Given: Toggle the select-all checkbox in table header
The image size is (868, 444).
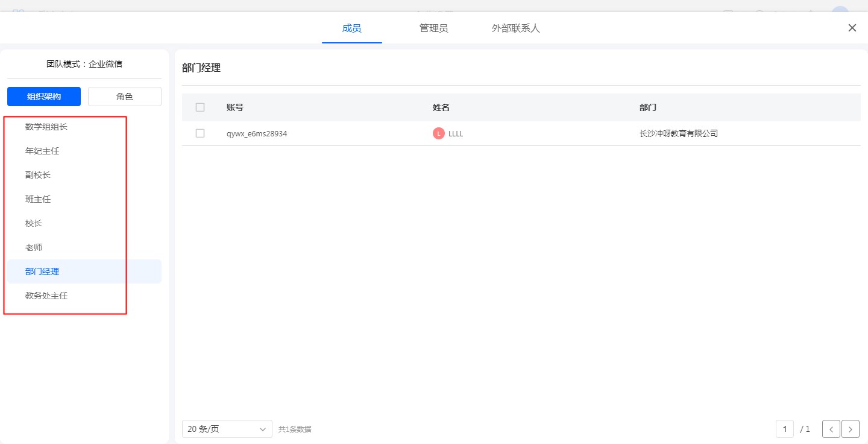Looking at the screenshot, I should pos(200,107).
